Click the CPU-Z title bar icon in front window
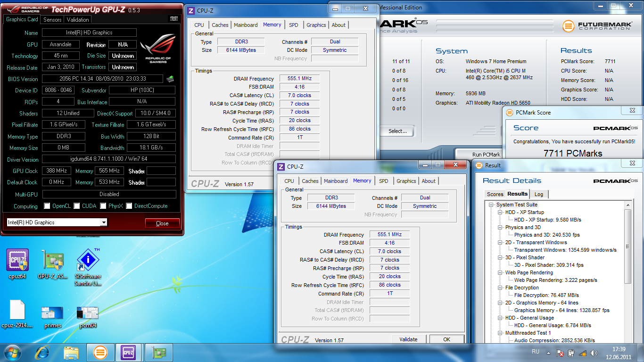Screen dimensions: 644x362 tap(281, 166)
